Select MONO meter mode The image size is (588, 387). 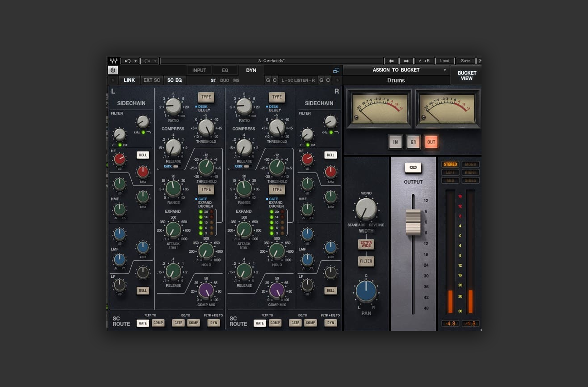[470, 164]
